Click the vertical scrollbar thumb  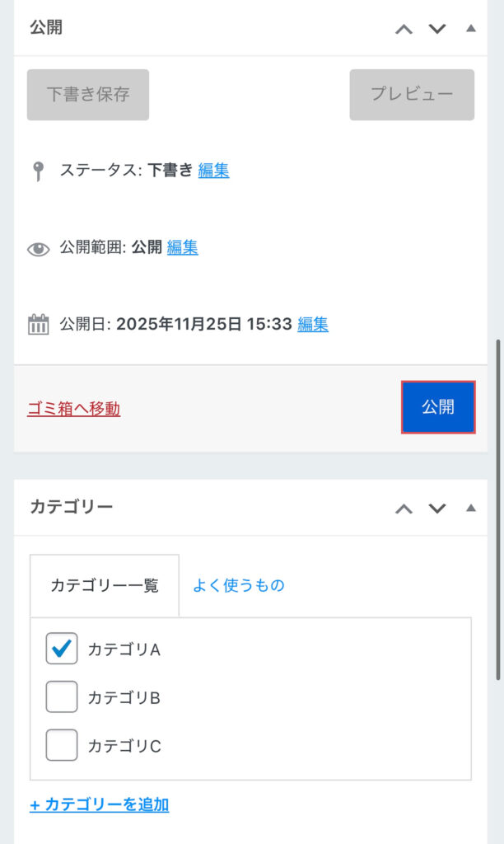pyautogui.click(x=497, y=509)
